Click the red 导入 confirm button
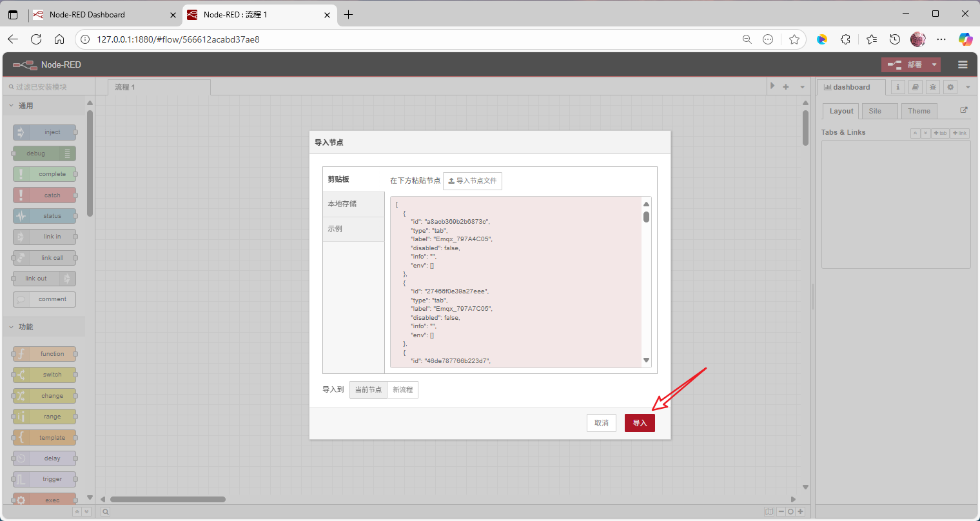The image size is (980, 521). click(x=640, y=423)
